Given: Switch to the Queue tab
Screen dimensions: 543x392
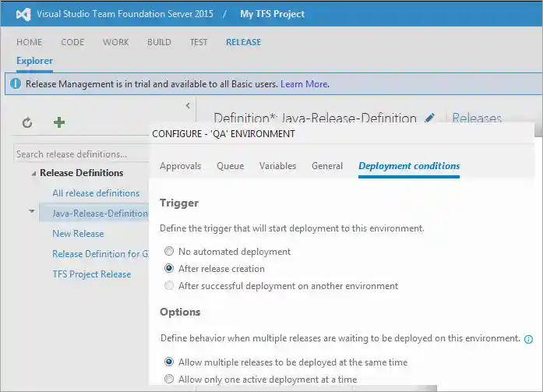Looking at the screenshot, I should pyautogui.click(x=231, y=166).
